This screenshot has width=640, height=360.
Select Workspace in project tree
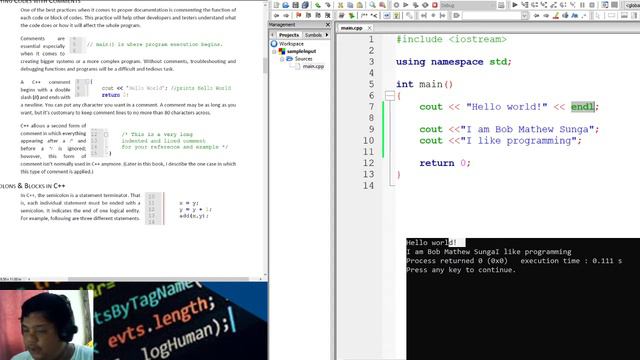click(291, 44)
